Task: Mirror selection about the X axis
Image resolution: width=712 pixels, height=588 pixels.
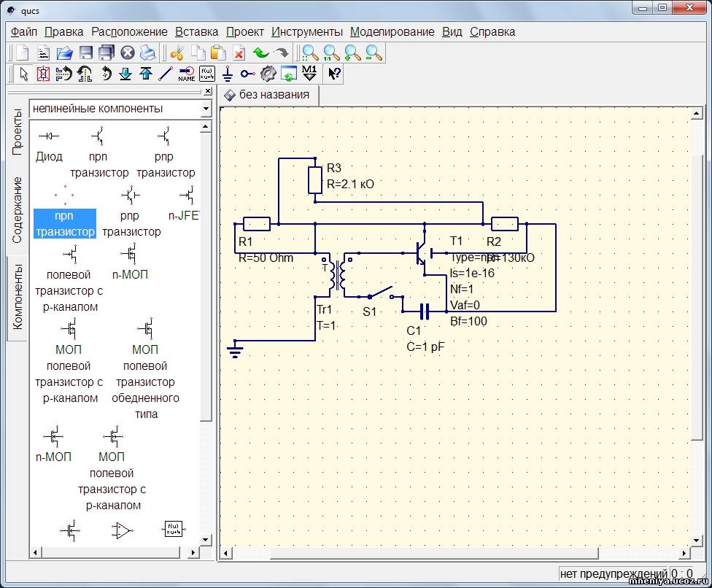Action: click(64, 74)
